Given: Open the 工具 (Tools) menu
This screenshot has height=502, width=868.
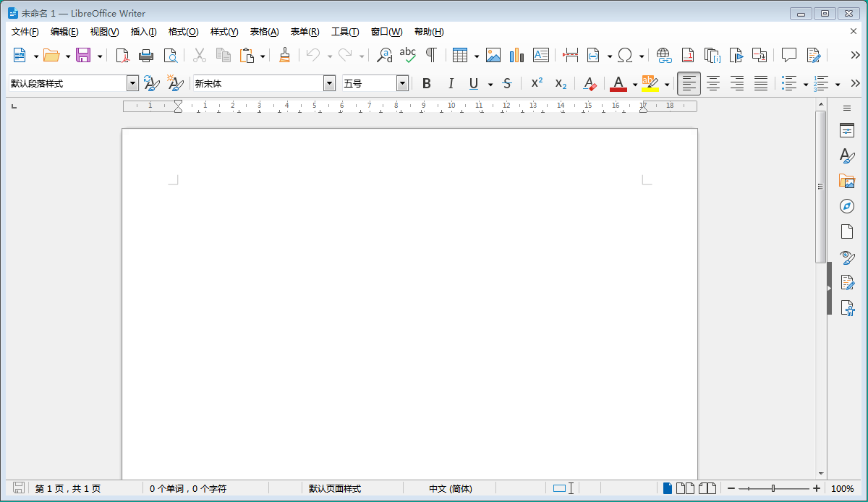Looking at the screenshot, I should pyautogui.click(x=345, y=32).
